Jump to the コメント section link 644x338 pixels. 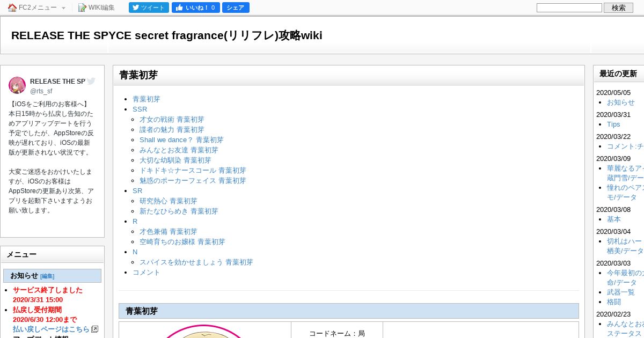(x=147, y=273)
